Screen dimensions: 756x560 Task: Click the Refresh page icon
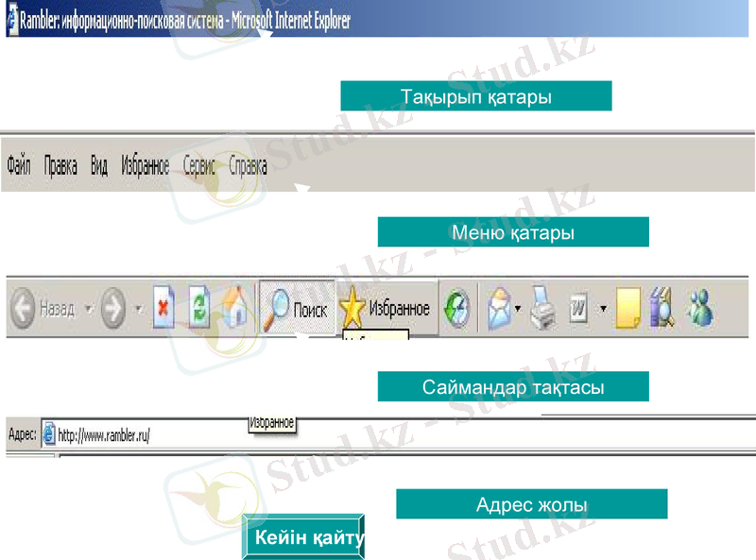198,308
